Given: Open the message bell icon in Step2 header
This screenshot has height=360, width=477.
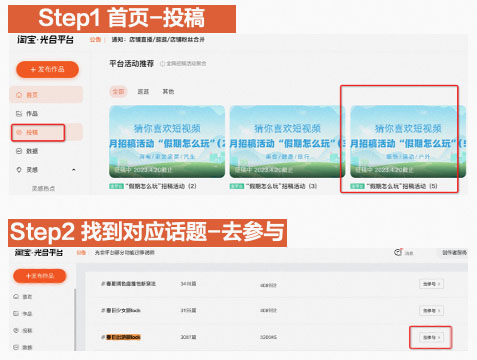Looking at the screenshot, I should [x=398, y=252].
